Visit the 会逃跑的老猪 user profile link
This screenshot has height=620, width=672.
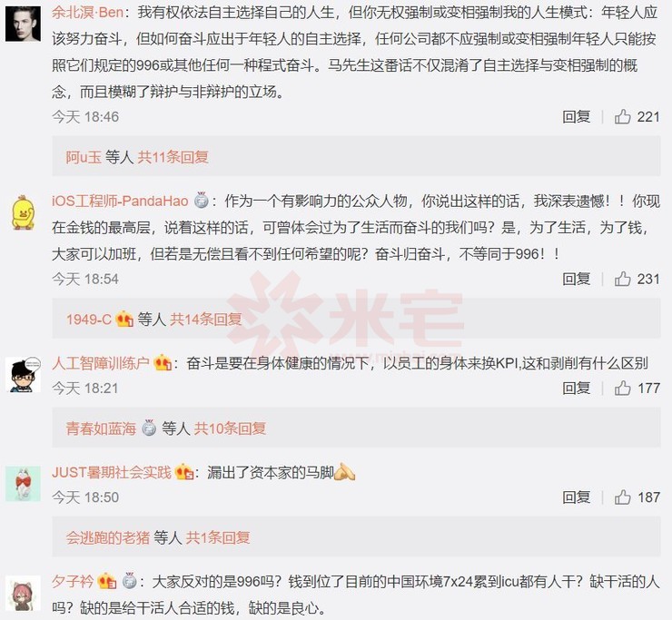107,537
